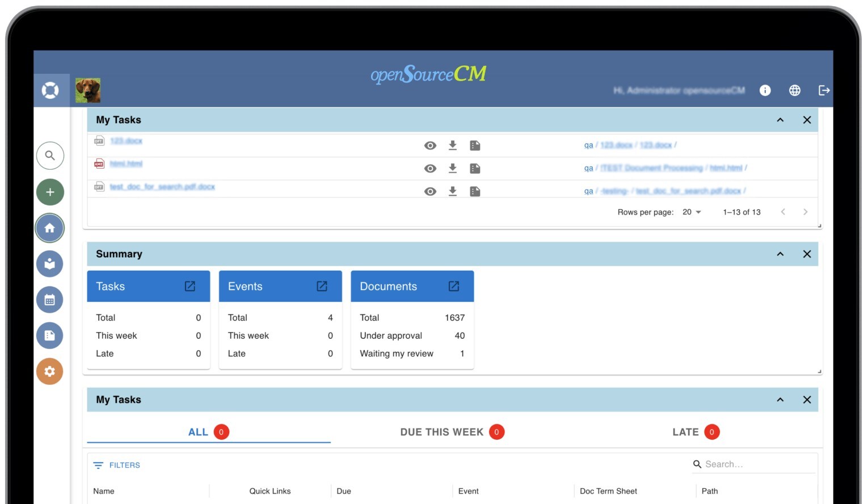Screen dimensions: 868x504
Task: Collapse the Summary panel
Action: coord(780,254)
